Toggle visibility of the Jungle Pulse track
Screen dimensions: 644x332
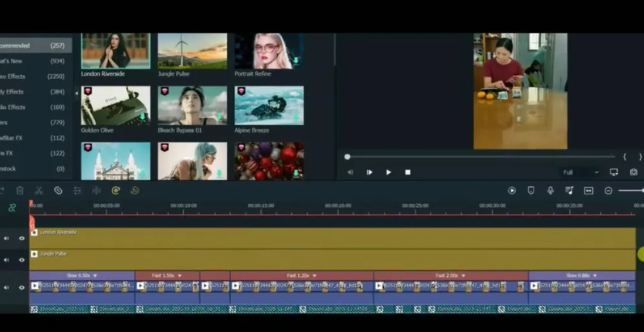coord(22,259)
